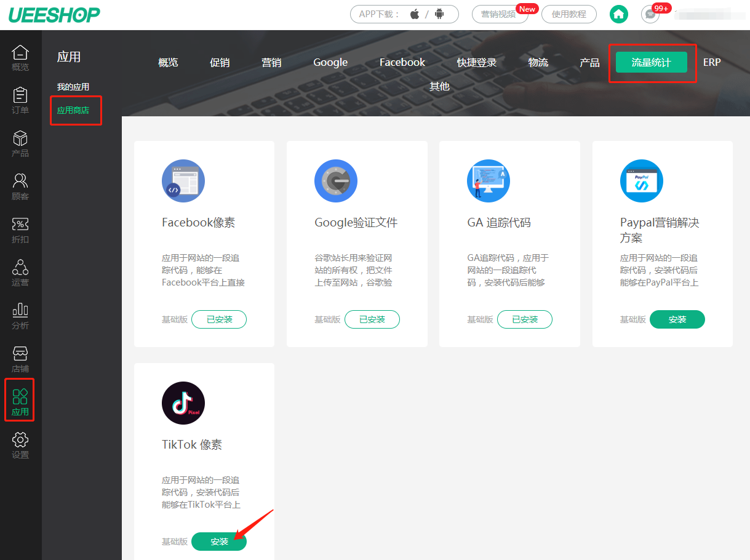Click 已安装 button for Facebook像素
The image size is (750, 560).
[x=219, y=319]
